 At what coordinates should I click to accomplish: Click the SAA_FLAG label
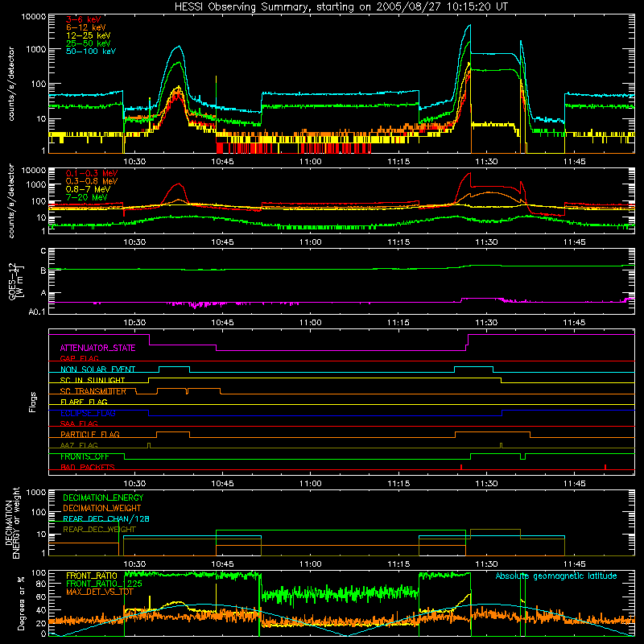79,423
